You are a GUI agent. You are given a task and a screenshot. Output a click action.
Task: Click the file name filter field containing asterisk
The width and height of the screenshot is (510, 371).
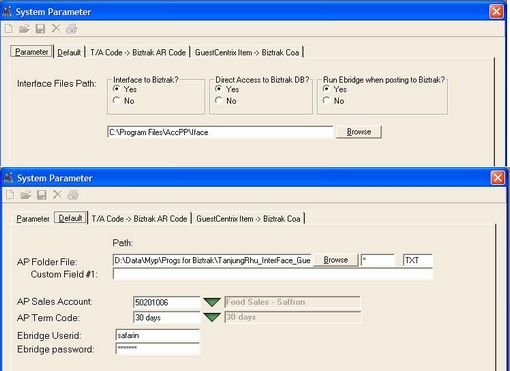click(x=378, y=260)
